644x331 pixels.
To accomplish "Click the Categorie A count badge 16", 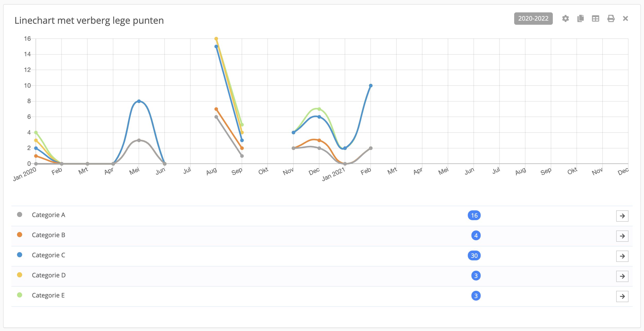I will coord(474,216).
